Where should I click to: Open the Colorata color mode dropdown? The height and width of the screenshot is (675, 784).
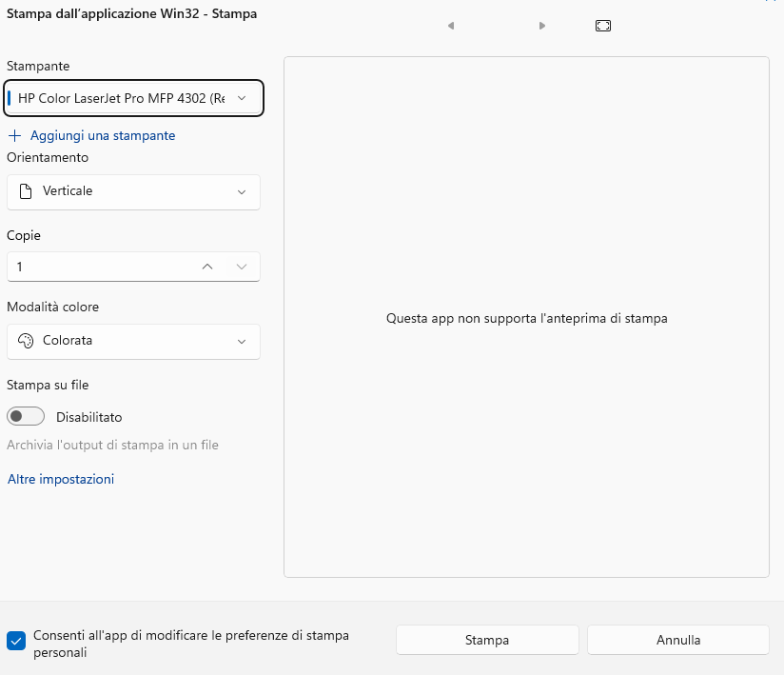click(133, 341)
